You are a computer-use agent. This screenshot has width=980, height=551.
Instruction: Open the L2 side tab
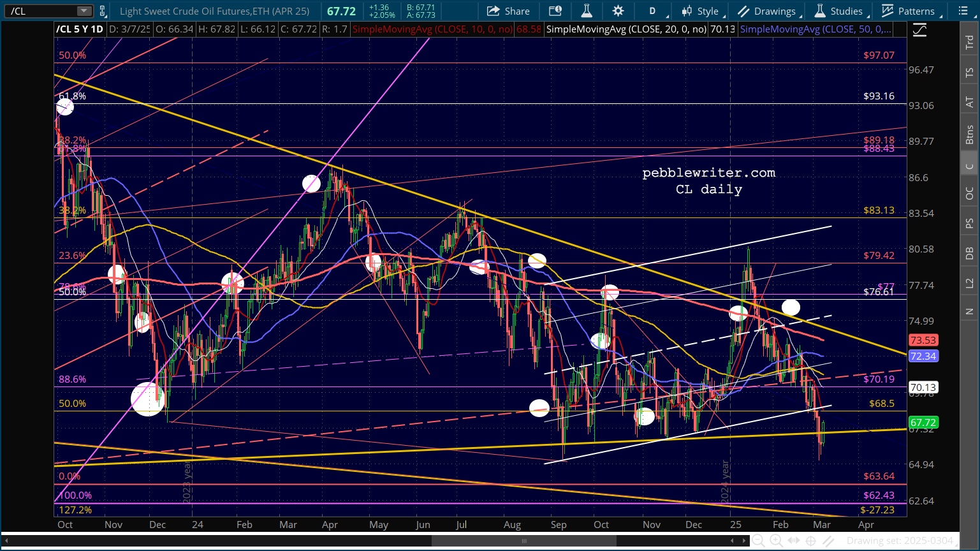969,283
